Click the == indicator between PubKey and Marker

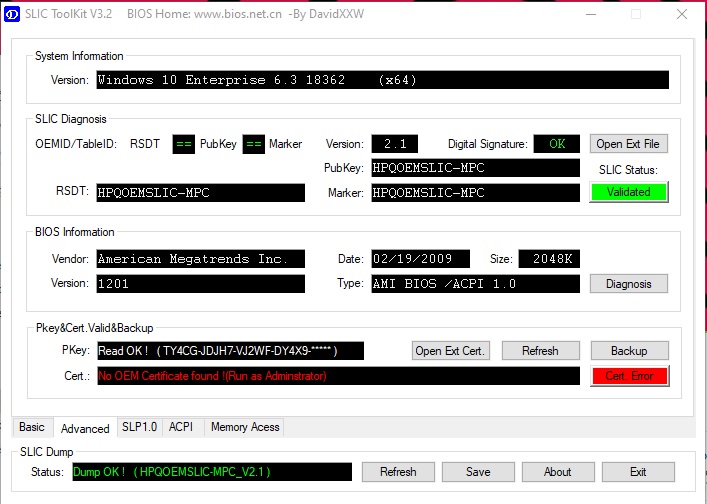coord(254,144)
